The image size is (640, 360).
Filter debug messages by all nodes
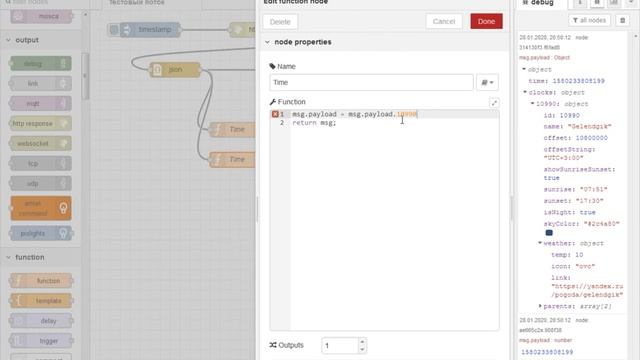589,20
